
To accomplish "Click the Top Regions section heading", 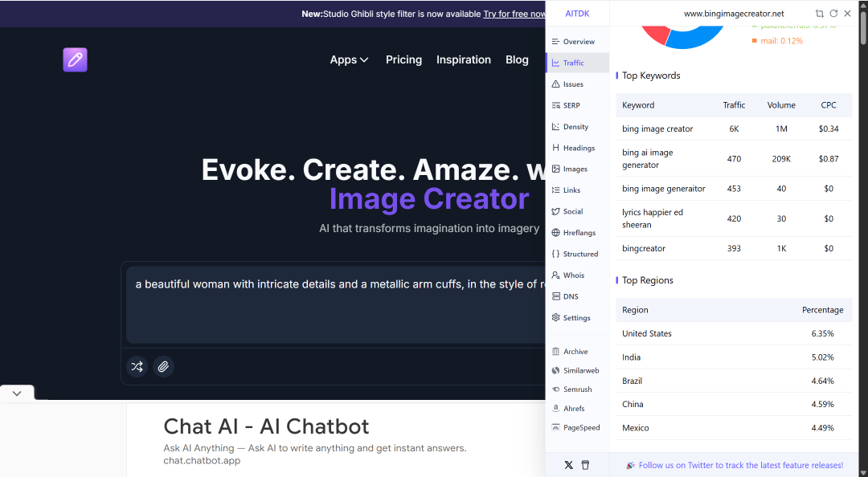I will (647, 280).
